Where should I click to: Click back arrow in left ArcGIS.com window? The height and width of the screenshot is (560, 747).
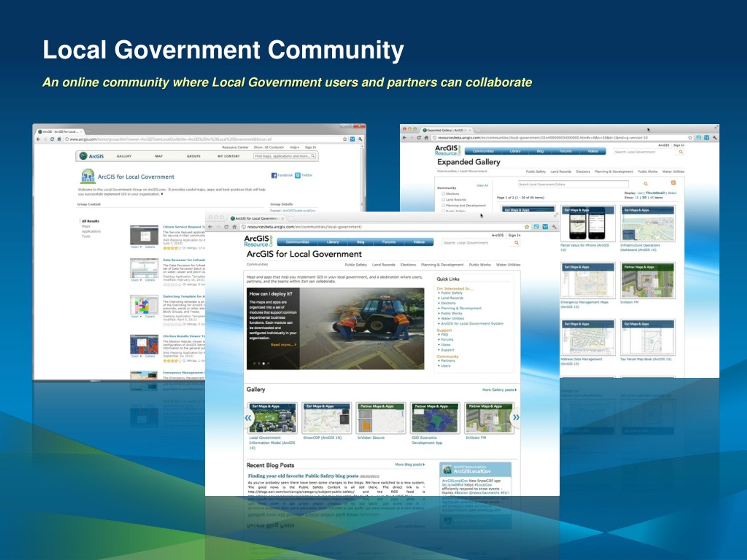point(39,139)
